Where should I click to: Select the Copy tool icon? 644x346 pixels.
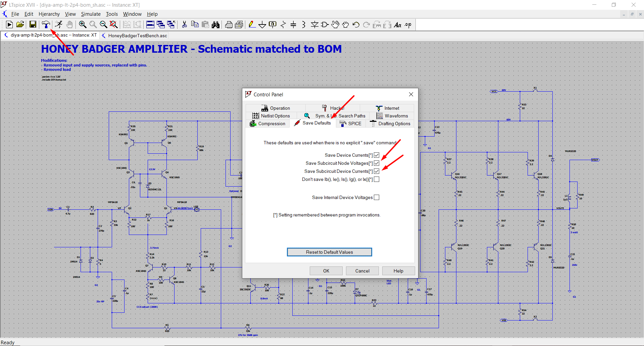click(x=195, y=24)
